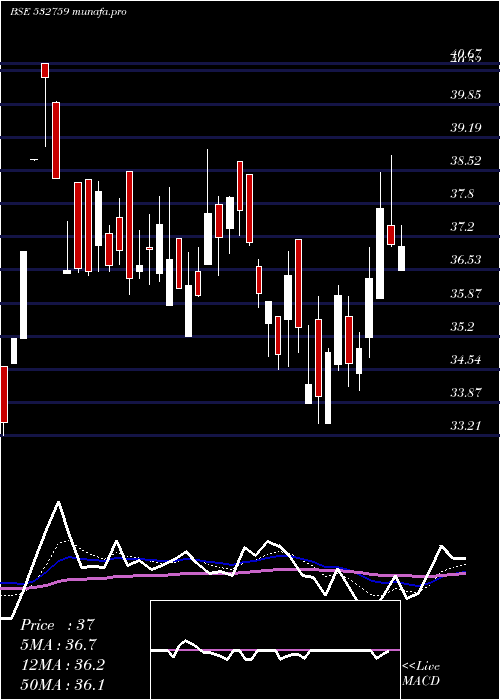This screenshot has height=700, width=500.
Task: Click the last white candle at chart's right
Action: (401, 258)
